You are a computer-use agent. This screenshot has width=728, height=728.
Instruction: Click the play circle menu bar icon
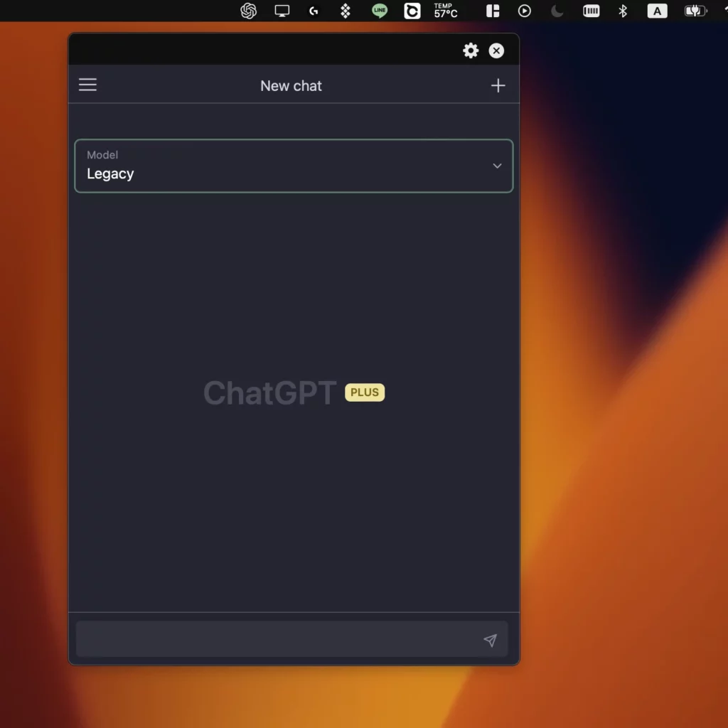tap(524, 11)
